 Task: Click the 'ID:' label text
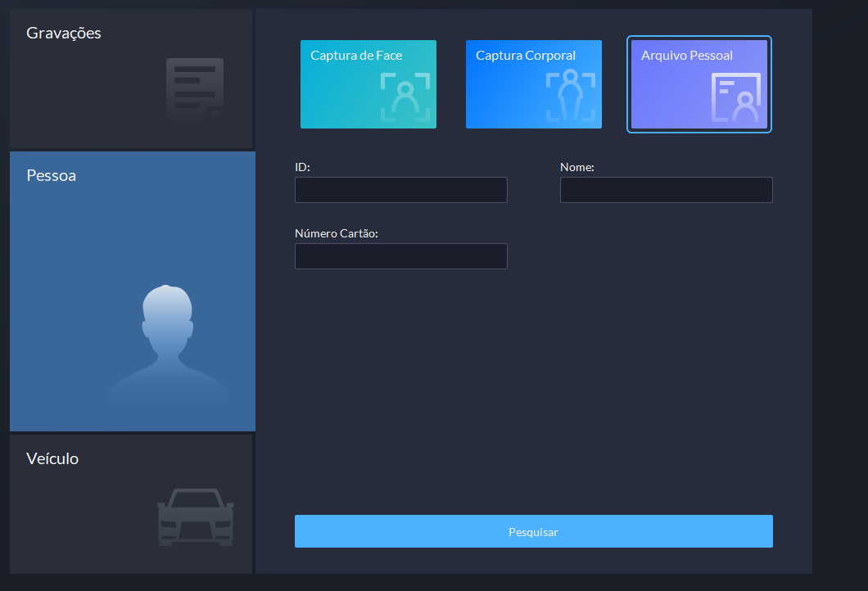pos(302,167)
